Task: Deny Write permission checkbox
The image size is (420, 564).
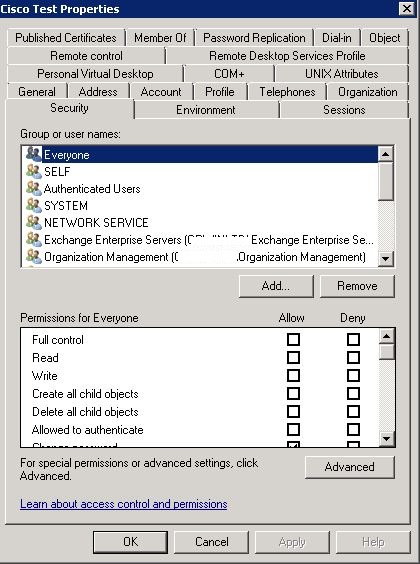Action: [353, 375]
